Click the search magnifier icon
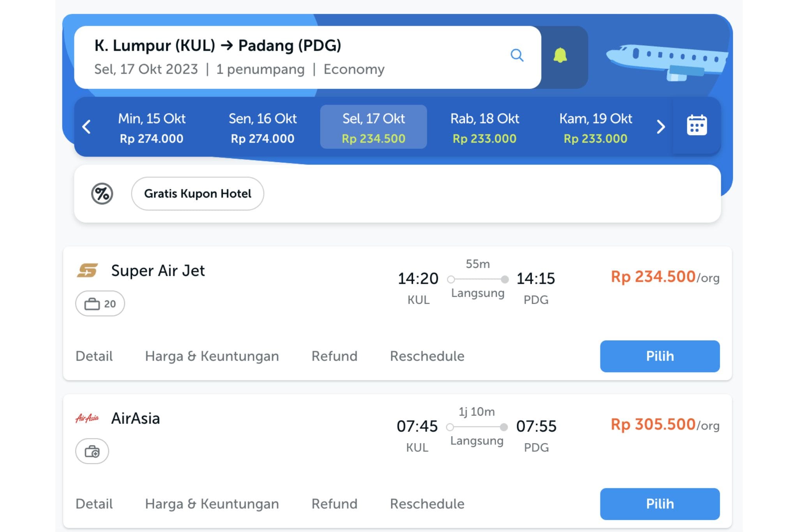Viewport: 798px width, 532px height. pyautogui.click(x=517, y=55)
